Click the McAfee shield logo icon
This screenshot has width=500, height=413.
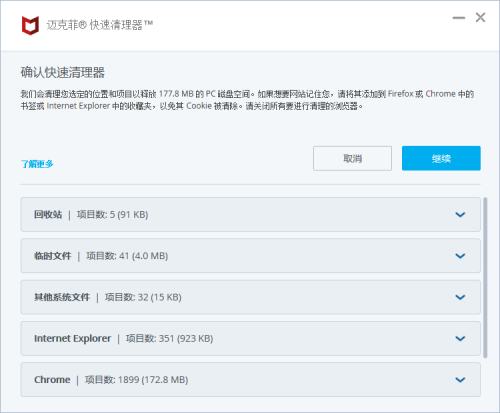30,25
